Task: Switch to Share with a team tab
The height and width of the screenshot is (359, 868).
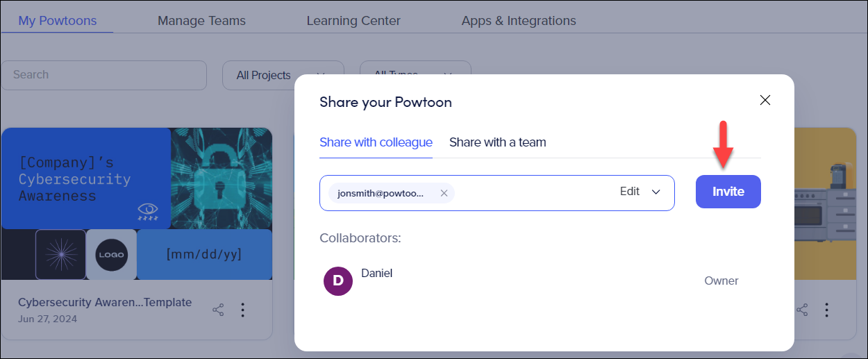Action: [x=498, y=142]
